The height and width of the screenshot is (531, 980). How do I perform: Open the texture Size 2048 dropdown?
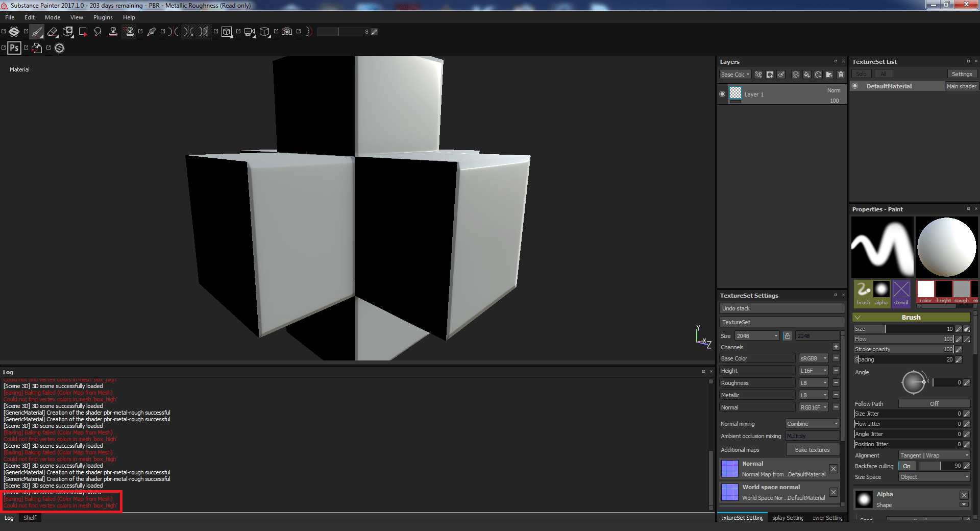pyautogui.click(x=757, y=335)
